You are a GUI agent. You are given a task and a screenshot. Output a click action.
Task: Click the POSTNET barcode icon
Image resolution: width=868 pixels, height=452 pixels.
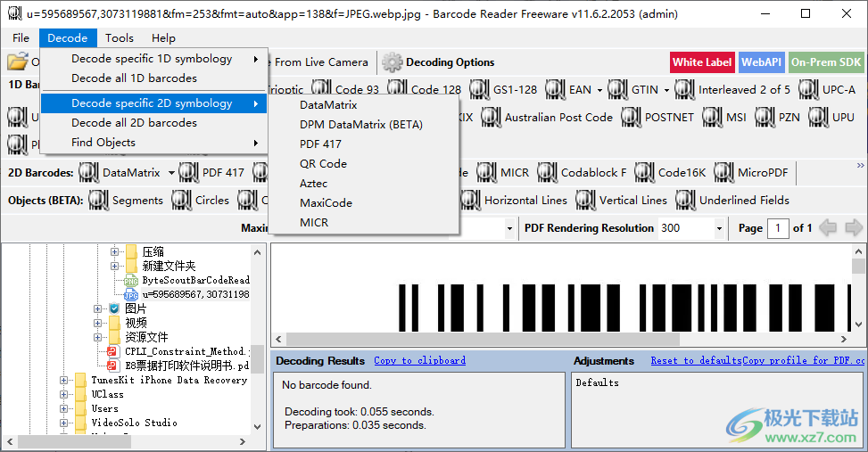pos(631,117)
